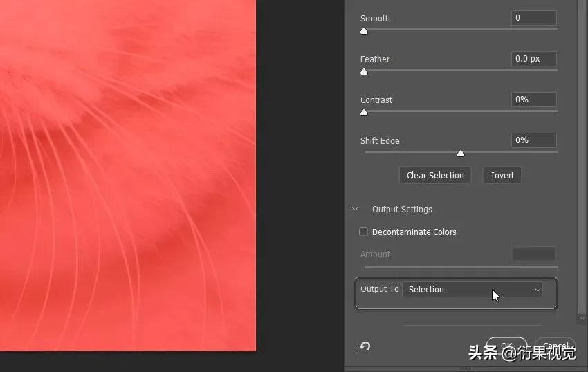Click the properties panel vertical scrollbar

pyautogui.click(x=582, y=156)
